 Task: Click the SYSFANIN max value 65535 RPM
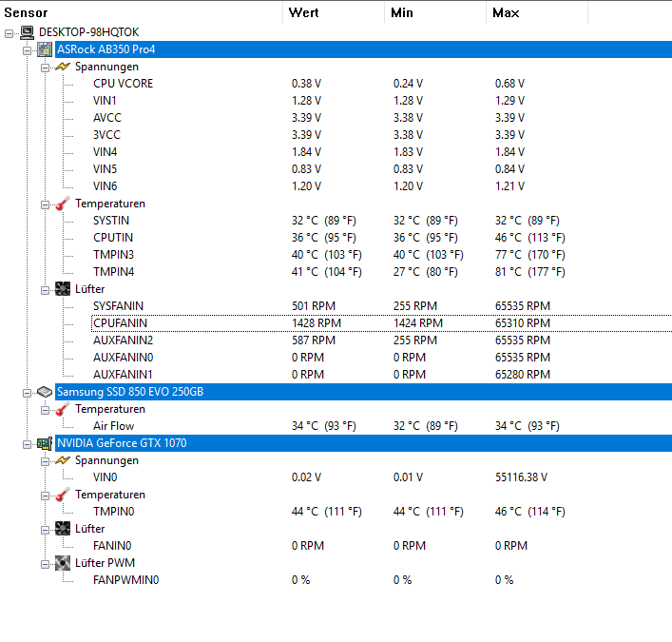[x=523, y=305]
